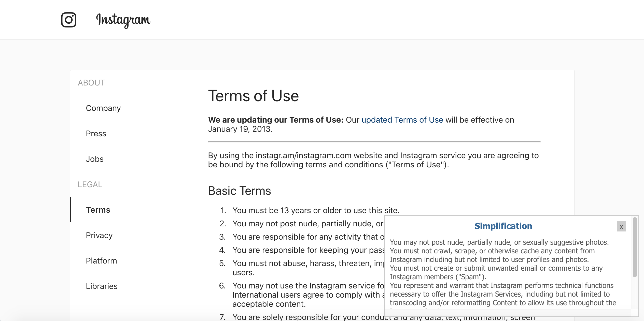The image size is (644, 321).
Task: Click the Instagram camera logo icon
Action: point(69,20)
